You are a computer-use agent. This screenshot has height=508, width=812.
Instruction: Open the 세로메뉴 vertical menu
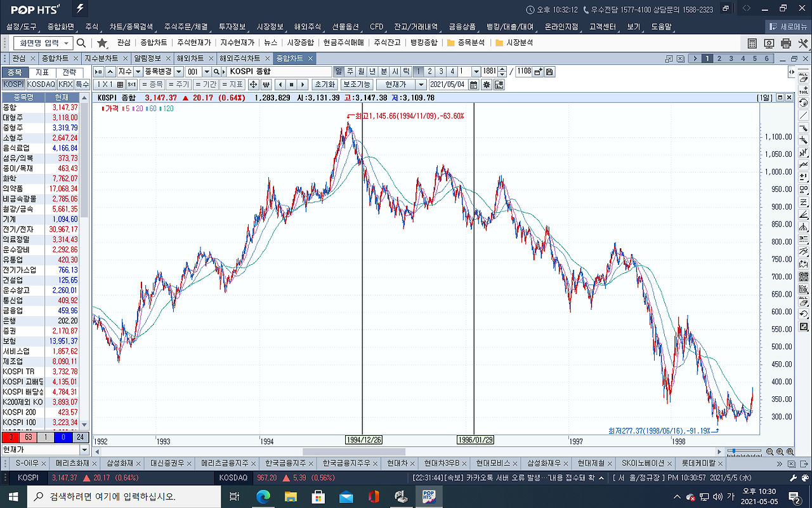coord(789,27)
